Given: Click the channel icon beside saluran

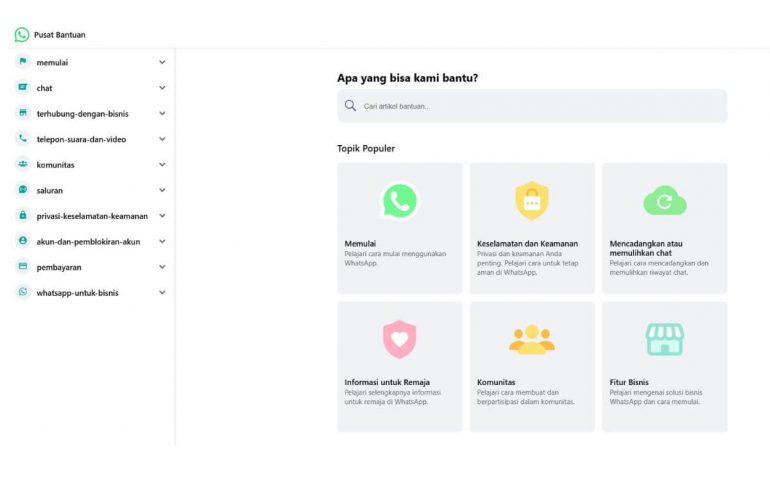Looking at the screenshot, I should [23, 189].
